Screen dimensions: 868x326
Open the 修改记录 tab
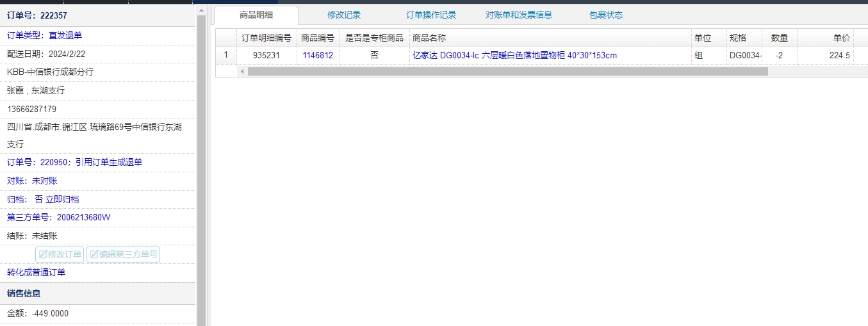(x=344, y=15)
